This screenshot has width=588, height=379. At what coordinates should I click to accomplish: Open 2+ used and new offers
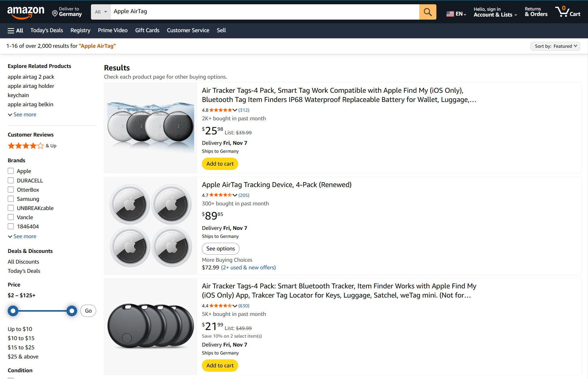click(x=248, y=267)
